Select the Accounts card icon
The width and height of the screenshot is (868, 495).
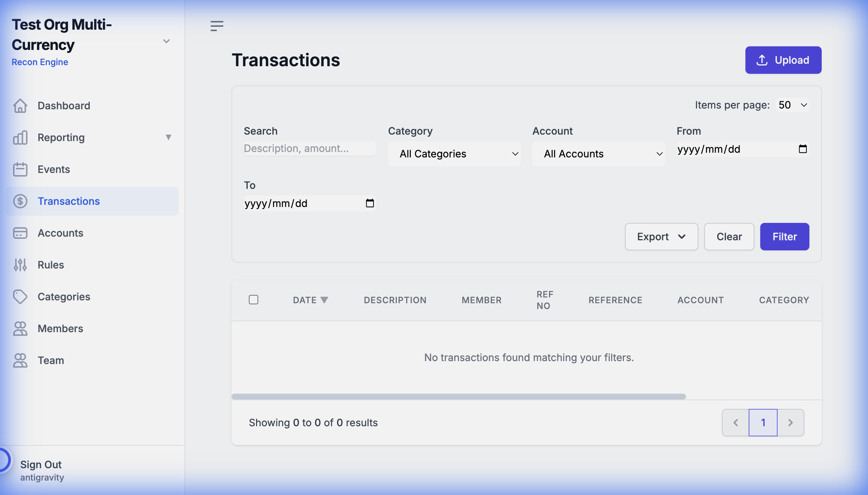(21, 233)
